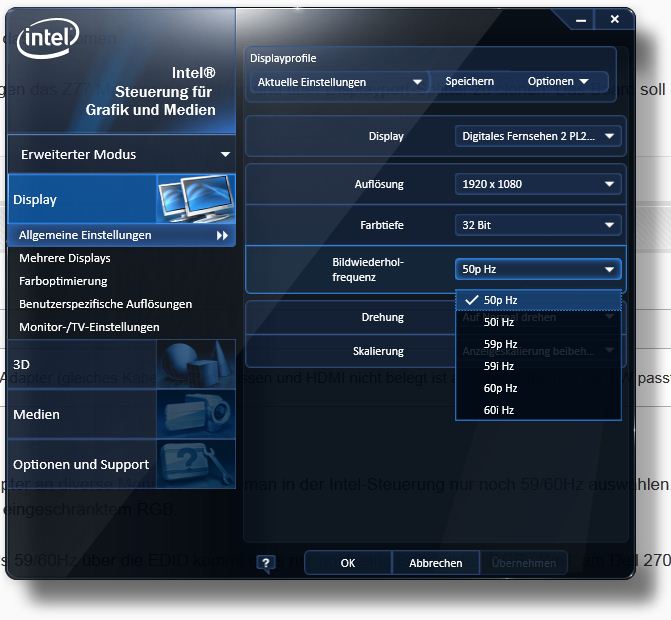This screenshot has width=671, height=620.
Task: Open Mehrere Displays settings
Action: pyautogui.click(x=65, y=258)
